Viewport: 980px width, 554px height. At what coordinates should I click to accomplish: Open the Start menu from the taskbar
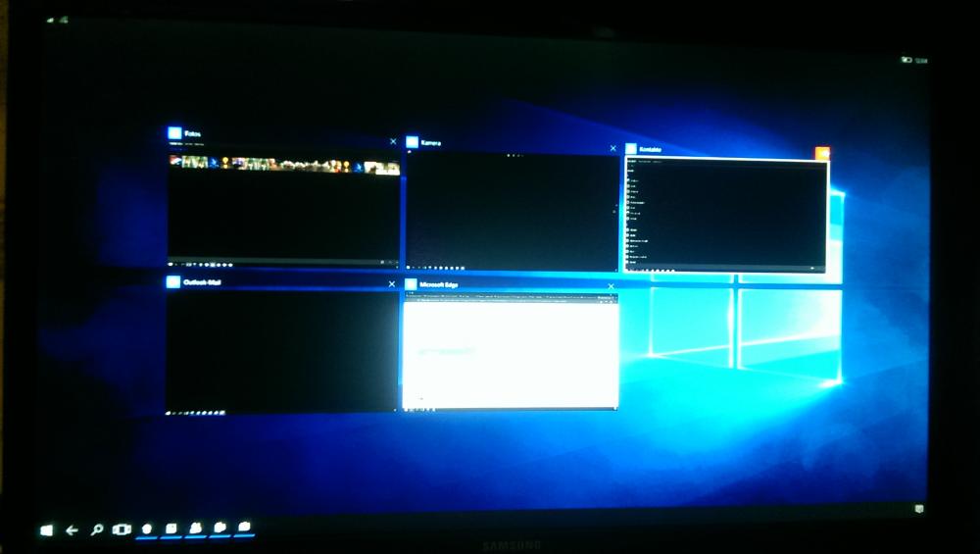pyautogui.click(x=46, y=529)
